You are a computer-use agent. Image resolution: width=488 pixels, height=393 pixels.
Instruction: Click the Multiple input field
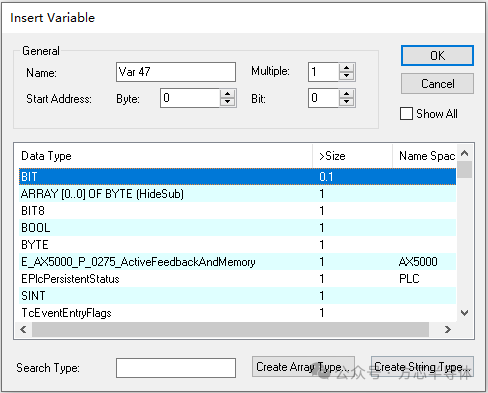[x=323, y=72]
